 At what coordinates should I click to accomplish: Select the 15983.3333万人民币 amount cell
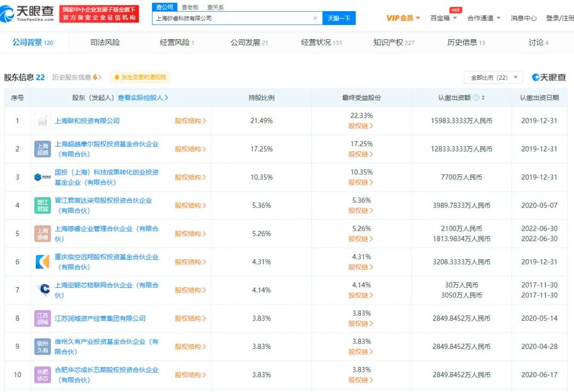tap(461, 121)
